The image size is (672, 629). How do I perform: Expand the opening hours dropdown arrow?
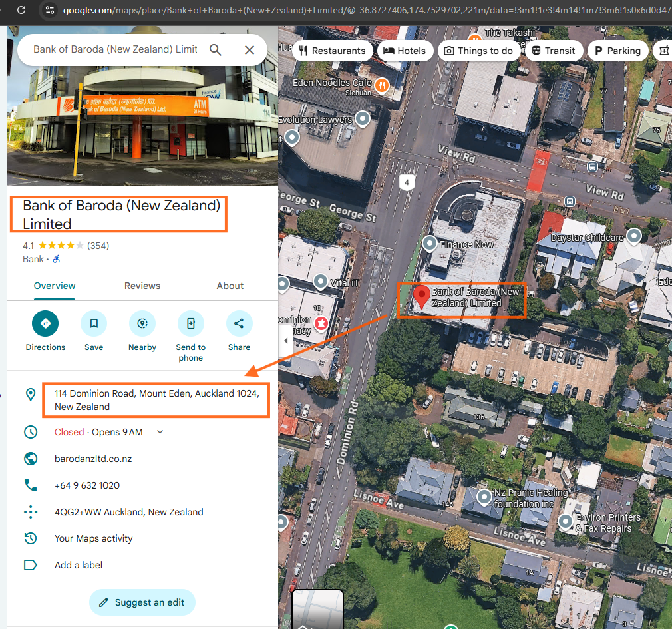click(x=160, y=432)
